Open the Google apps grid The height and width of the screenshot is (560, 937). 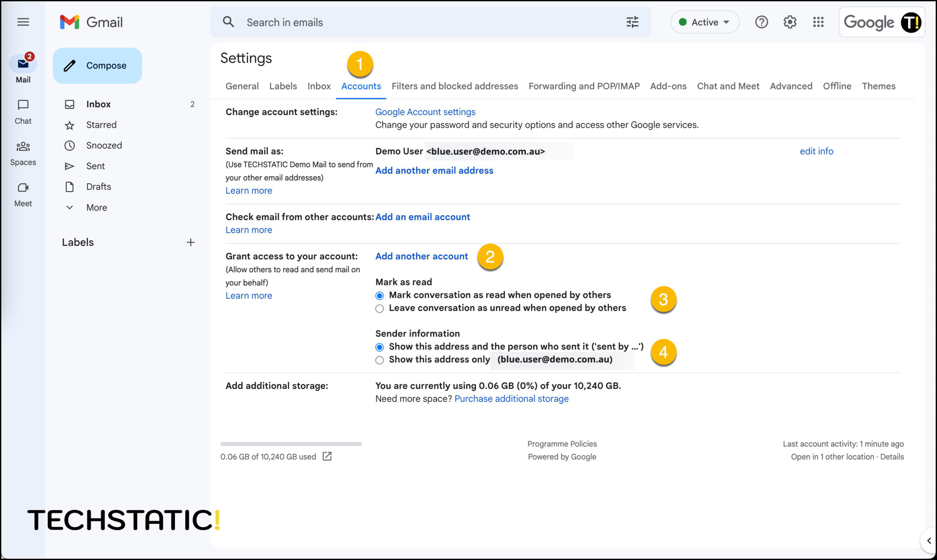click(x=818, y=22)
